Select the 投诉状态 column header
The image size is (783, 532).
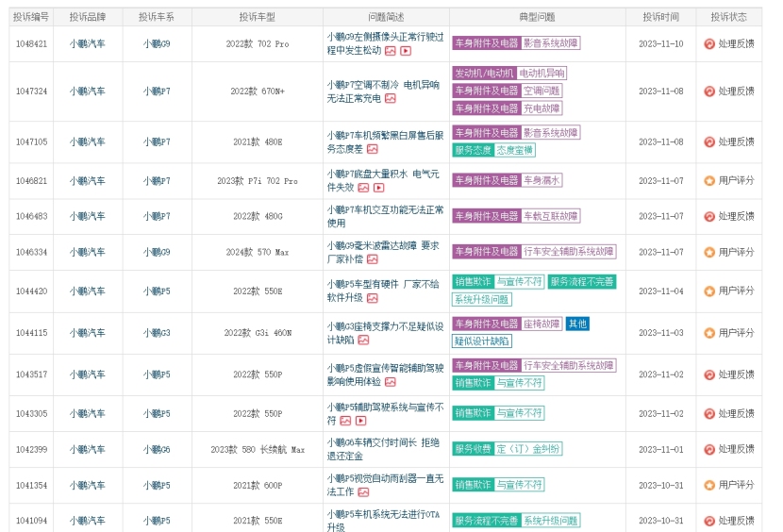coord(728,17)
